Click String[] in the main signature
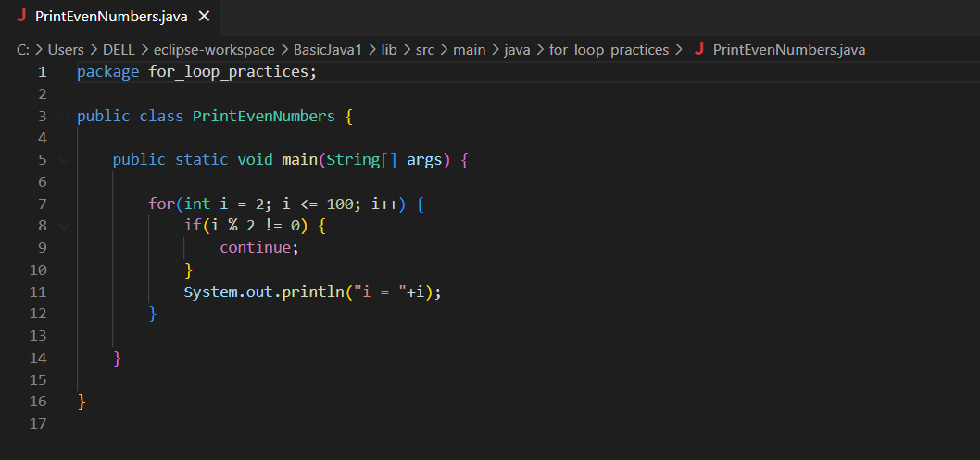Viewport: 980px width, 460px height. click(362, 160)
